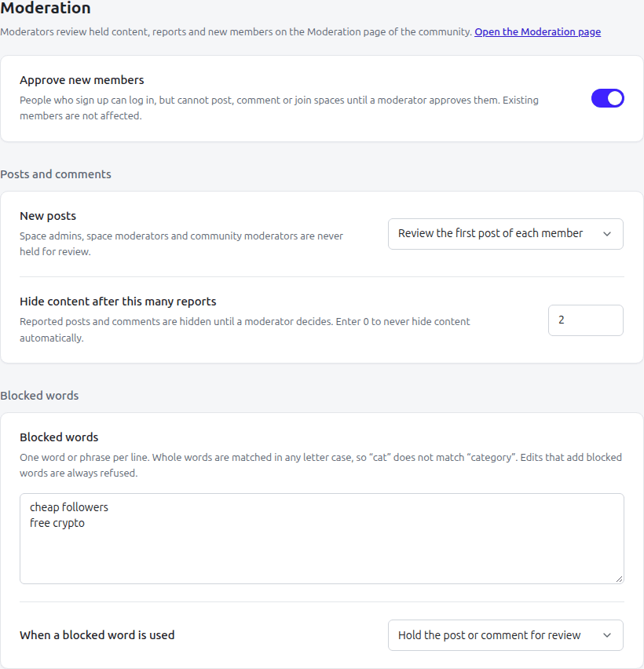Image resolution: width=644 pixels, height=669 pixels.
Task: Click the "New posts" setting label
Action: pyautogui.click(x=48, y=216)
